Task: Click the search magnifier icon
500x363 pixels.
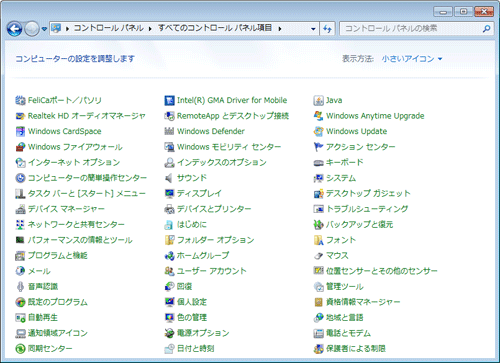Action: pos(486,29)
